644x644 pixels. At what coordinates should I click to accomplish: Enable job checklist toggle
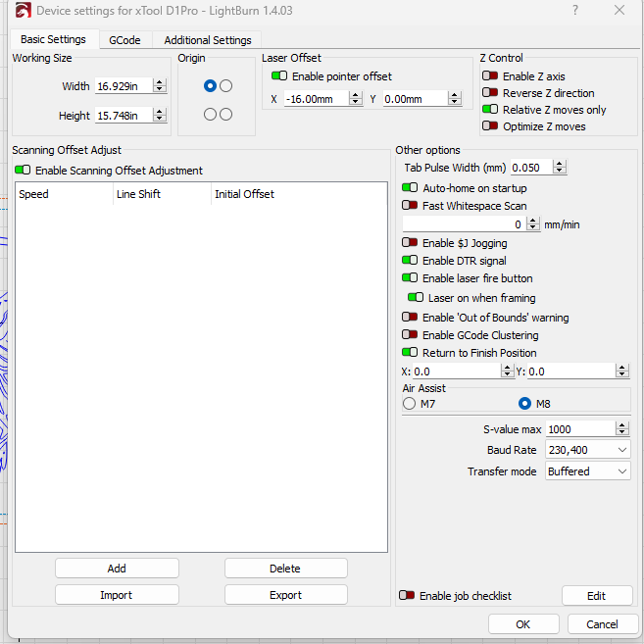click(x=407, y=595)
